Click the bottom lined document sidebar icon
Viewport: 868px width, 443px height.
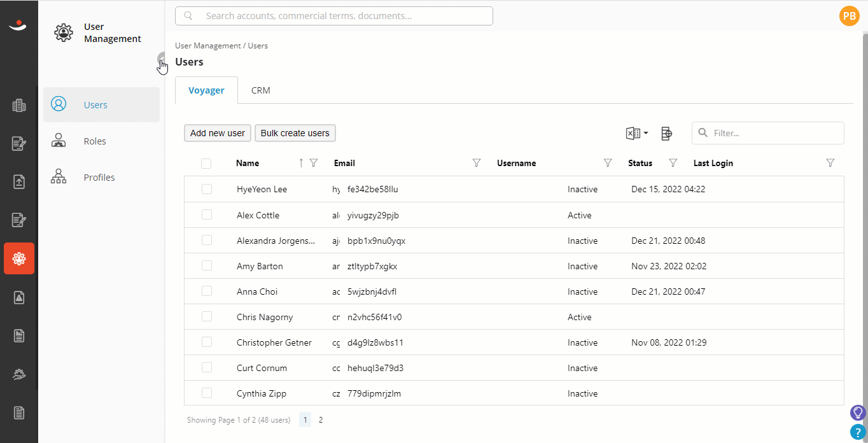point(19,412)
